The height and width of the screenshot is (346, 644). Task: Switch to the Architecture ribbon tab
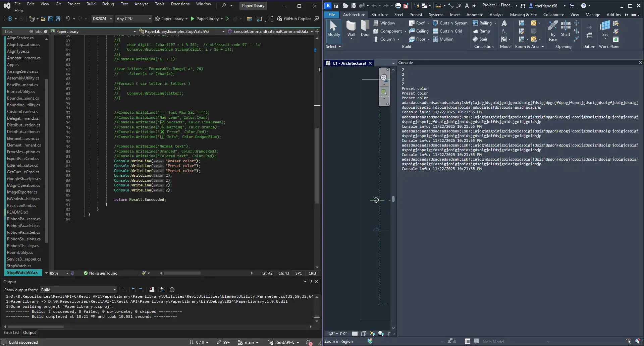[354, 14]
